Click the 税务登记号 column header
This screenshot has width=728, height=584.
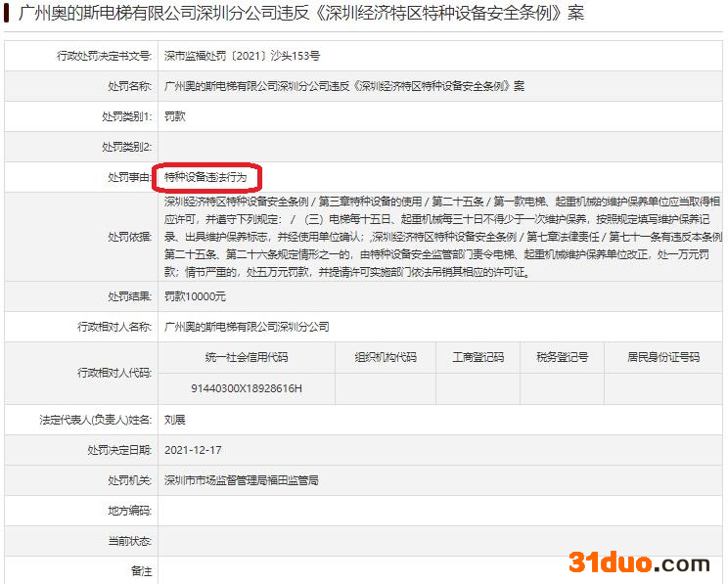tap(562, 357)
